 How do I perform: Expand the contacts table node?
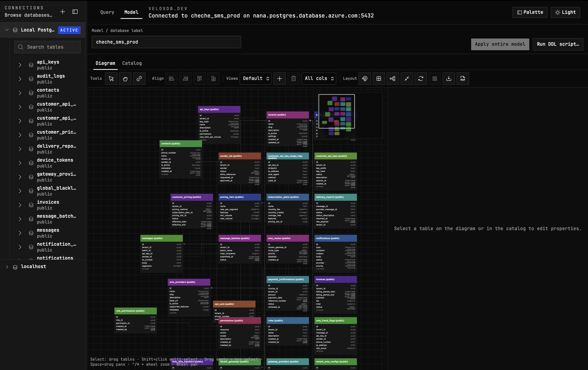[20, 93]
